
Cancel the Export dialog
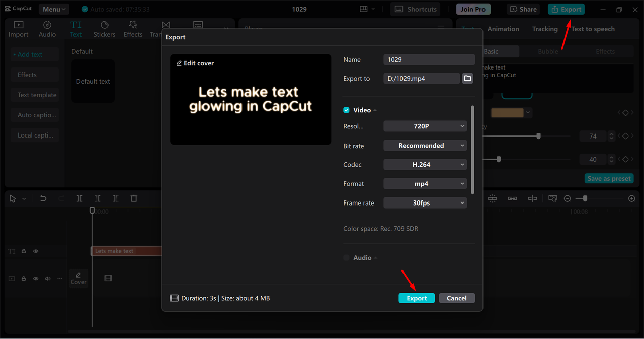[457, 298]
